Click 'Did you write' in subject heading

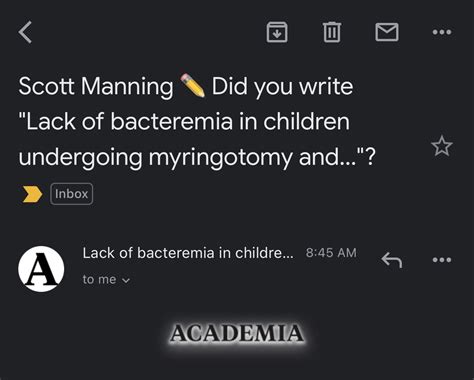click(282, 87)
